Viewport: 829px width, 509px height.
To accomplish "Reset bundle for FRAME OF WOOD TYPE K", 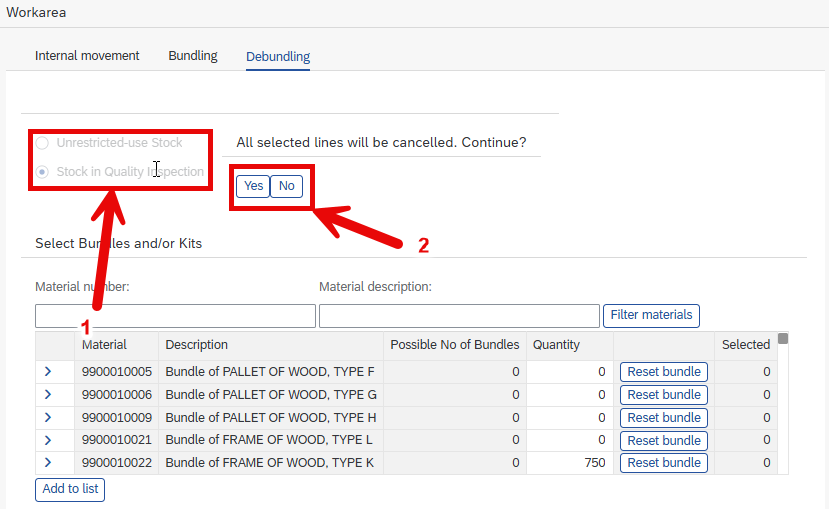I will click(664, 462).
